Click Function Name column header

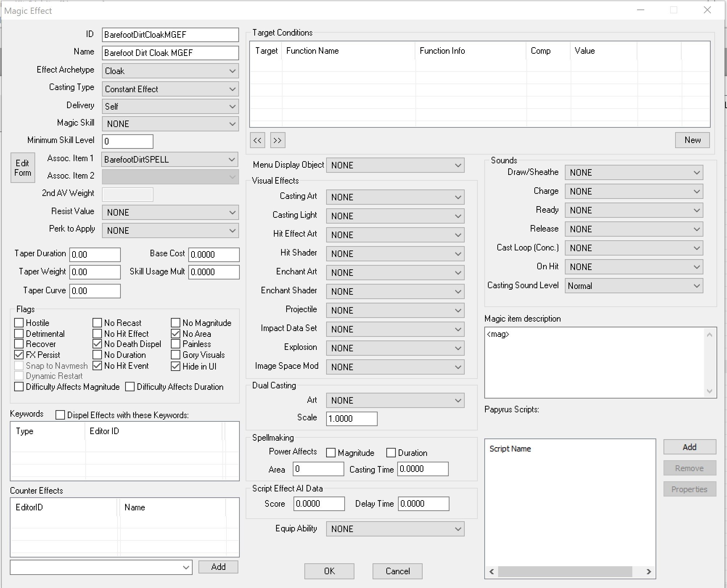click(349, 51)
